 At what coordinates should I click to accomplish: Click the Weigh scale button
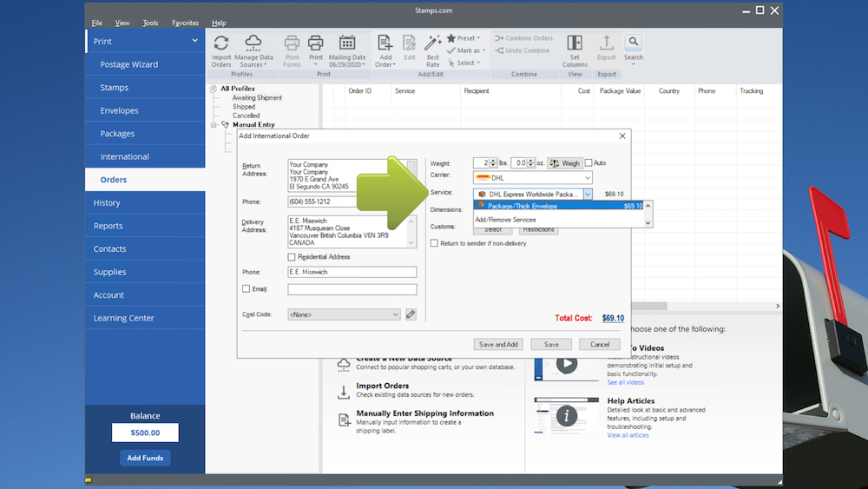tap(564, 162)
